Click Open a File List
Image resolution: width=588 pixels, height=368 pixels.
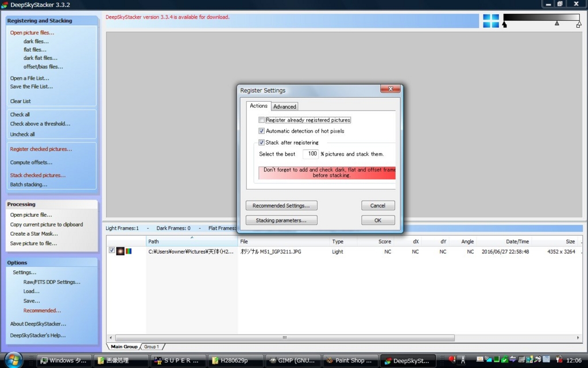tap(30, 78)
